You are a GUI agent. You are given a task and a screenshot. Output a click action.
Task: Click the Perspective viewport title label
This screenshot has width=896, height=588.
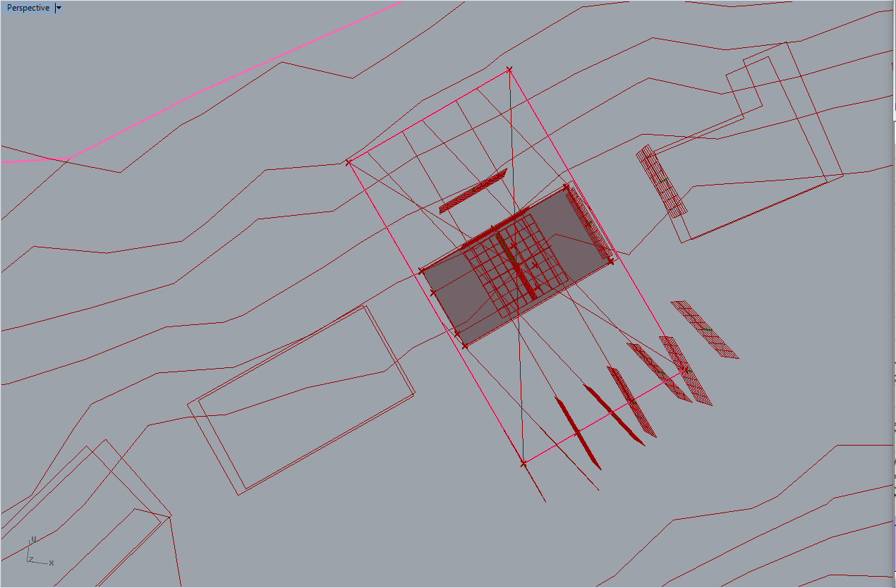(28, 8)
